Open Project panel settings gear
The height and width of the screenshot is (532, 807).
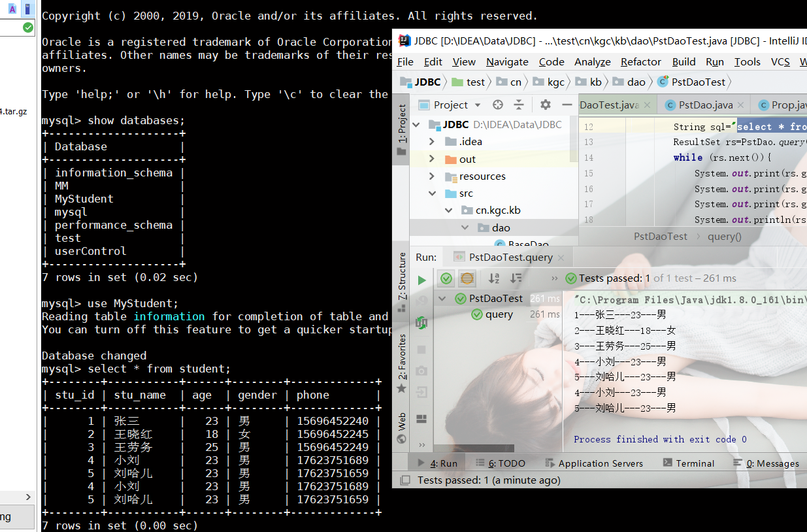click(x=546, y=105)
